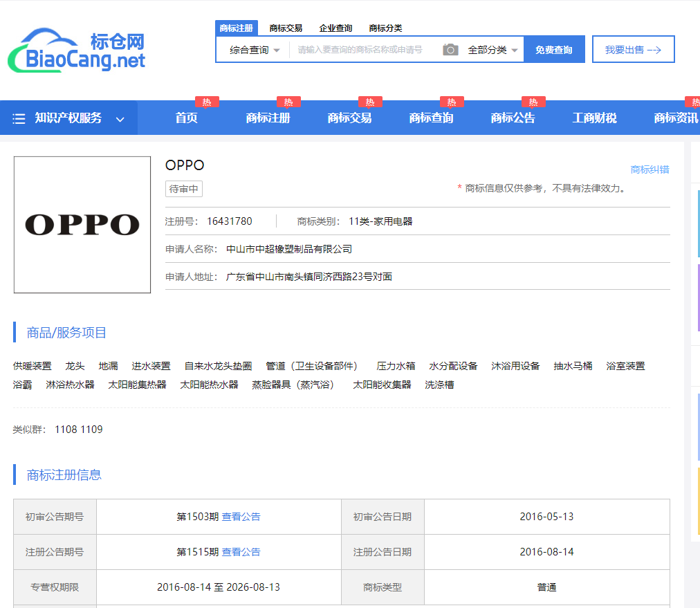Click the registration number 16431780
The width and height of the screenshot is (700, 608).
(x=230, y=221)
